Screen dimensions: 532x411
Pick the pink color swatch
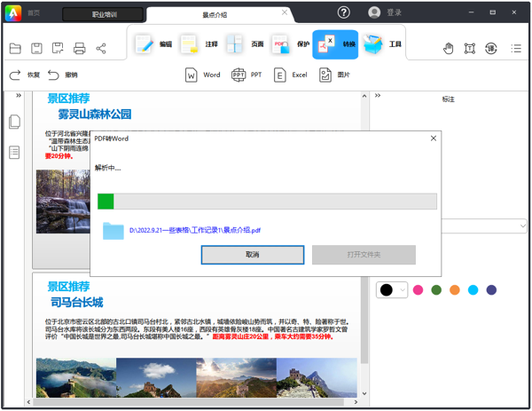tap(419, 290)
